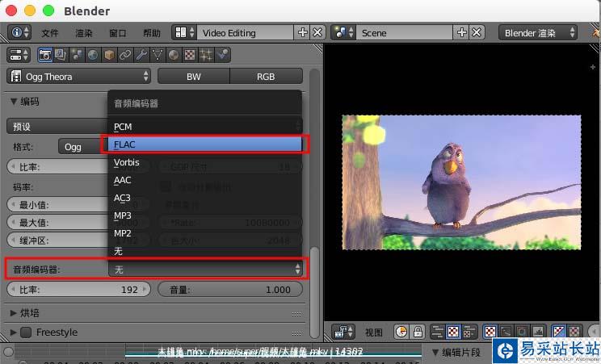Open the Texture tab (checker icon)
Screen dimensions: 601x364
point(189,55)
